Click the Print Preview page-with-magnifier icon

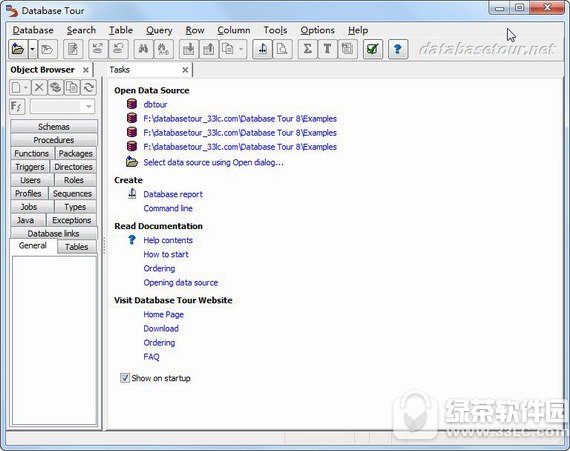pyautogui.click(x=282, y=49)
